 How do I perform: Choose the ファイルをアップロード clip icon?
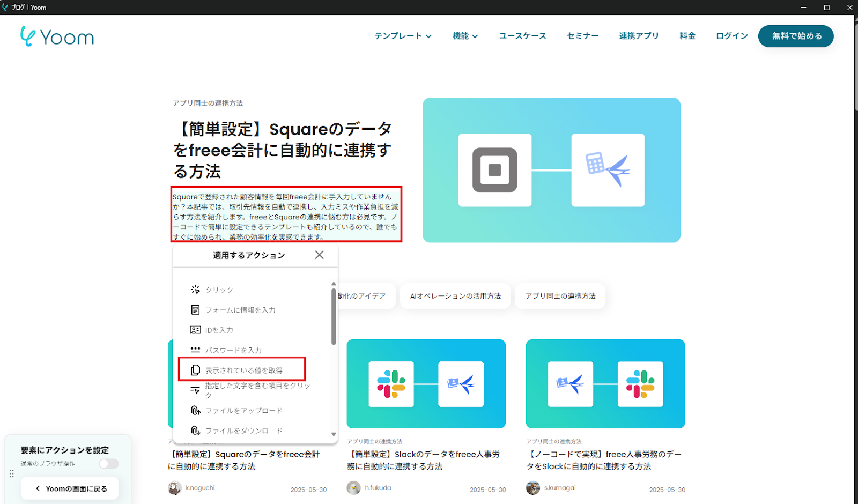click(195, 411)
